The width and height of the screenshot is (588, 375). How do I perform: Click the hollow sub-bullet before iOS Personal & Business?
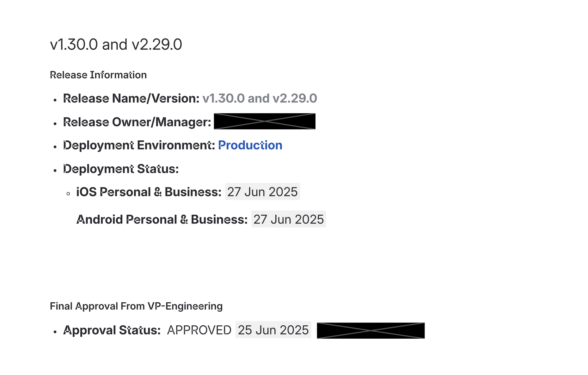(68, 194)
